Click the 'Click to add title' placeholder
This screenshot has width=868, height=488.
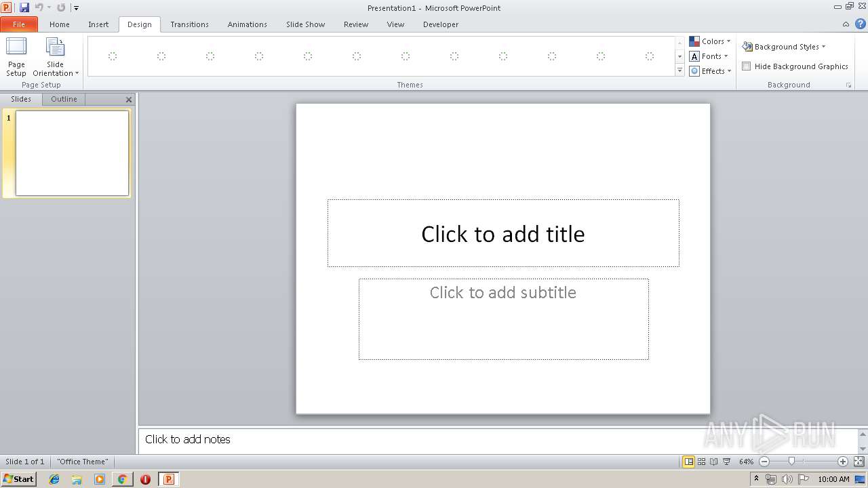click(x=503, y=233)
